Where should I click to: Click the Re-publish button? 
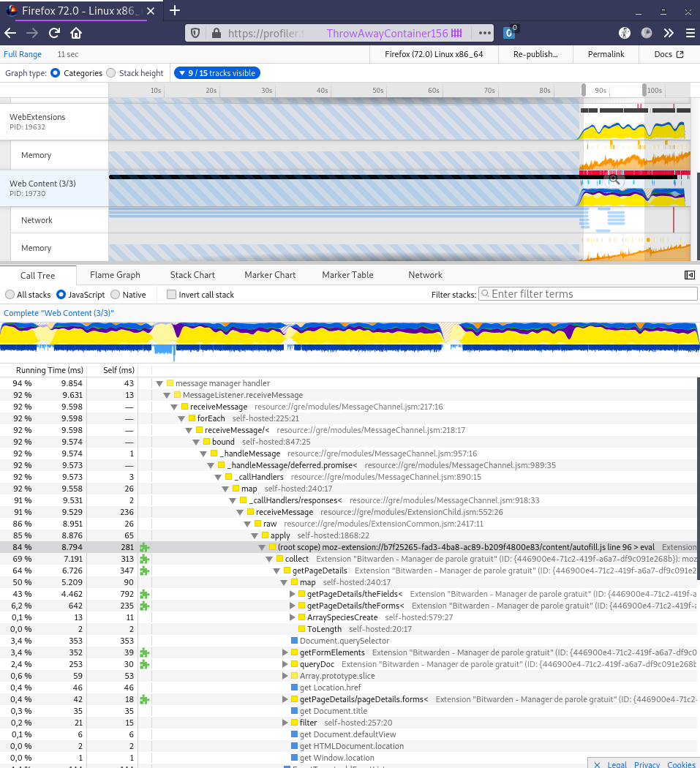pos(535,54)
